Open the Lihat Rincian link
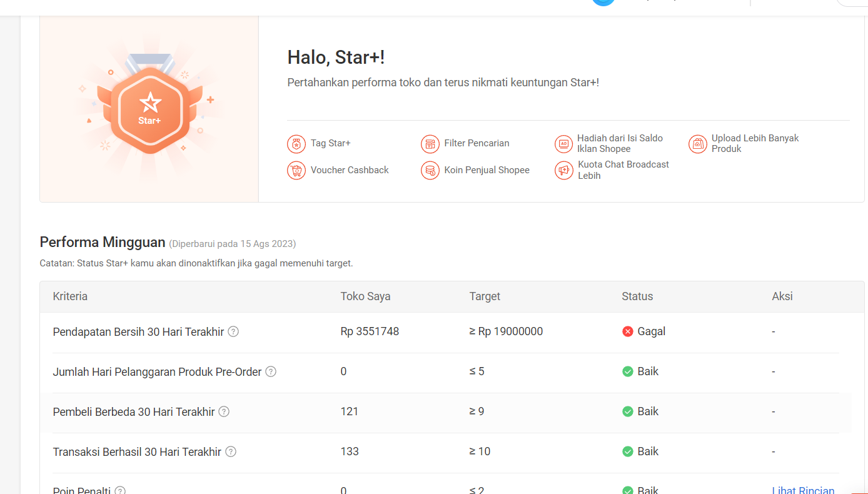This screenshot has width=868, height=494. [x=804, y=490]
